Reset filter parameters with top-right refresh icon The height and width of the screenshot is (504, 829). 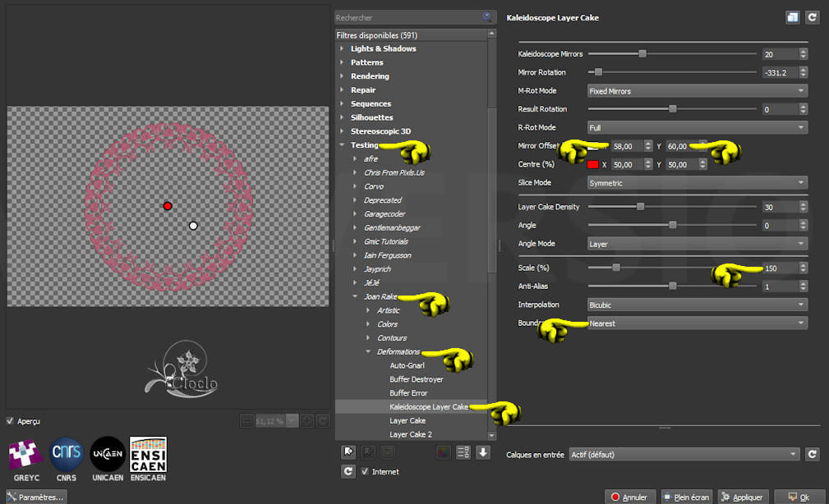click(x=812, y=16)
